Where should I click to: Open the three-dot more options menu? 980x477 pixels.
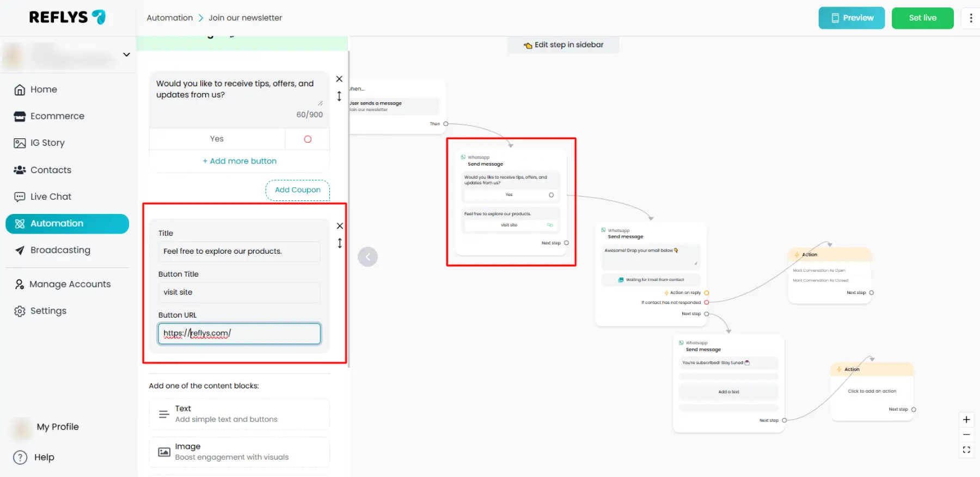pyautogui.click(x=971, y=18)
